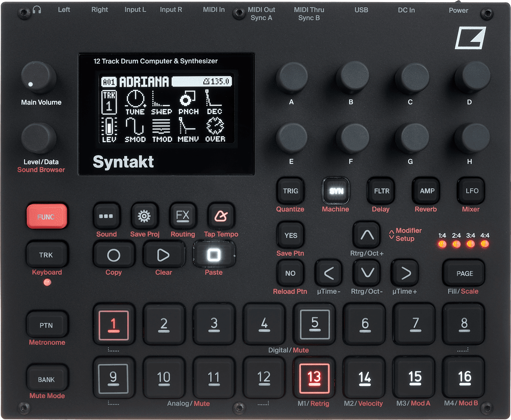This screenshot has height=420, width=511.
Task: Toggle step trig key 13
Action: point(314,377)
